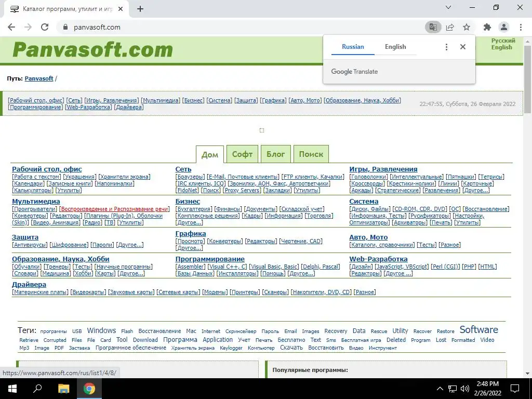Open the Образование, Наука, Хобби heading
This screenshot has width=532, height=399.
61,259
